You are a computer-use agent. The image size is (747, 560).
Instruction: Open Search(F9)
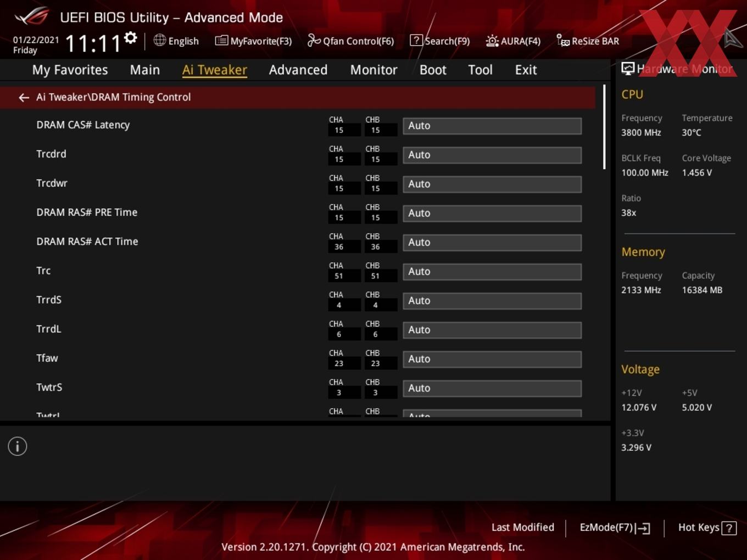coord(440,41)
